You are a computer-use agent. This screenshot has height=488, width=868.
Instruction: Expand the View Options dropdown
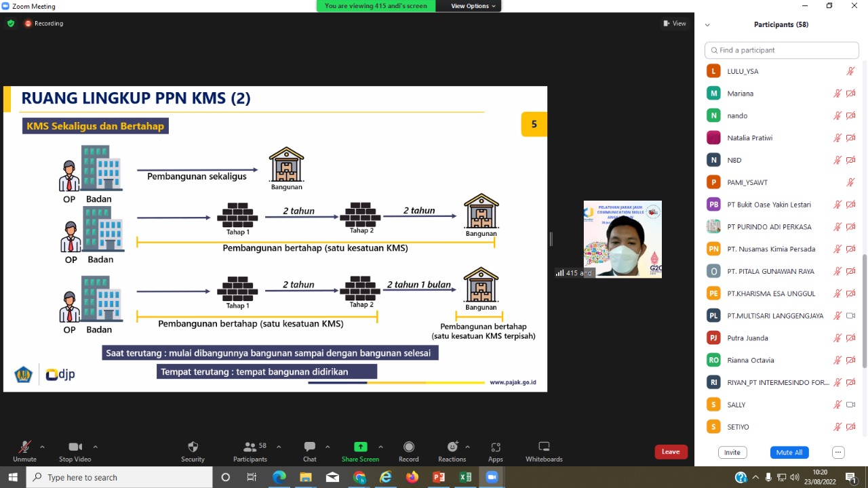tap(473, 6)
